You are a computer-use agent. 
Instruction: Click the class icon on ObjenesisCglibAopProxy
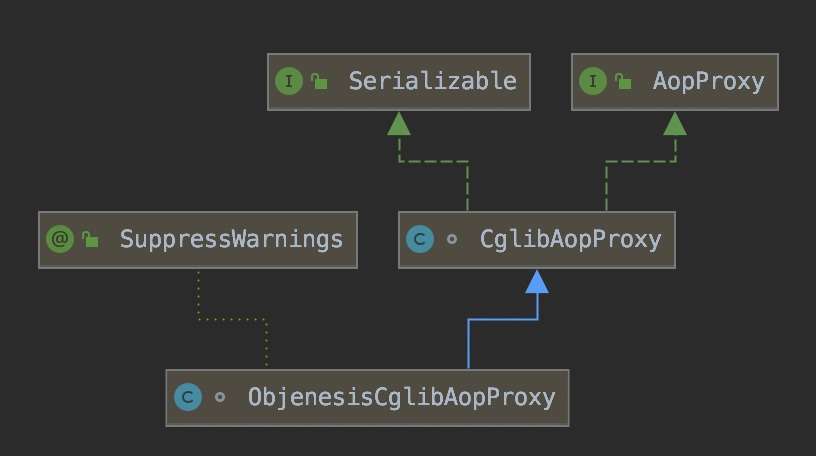click(188, 397)
